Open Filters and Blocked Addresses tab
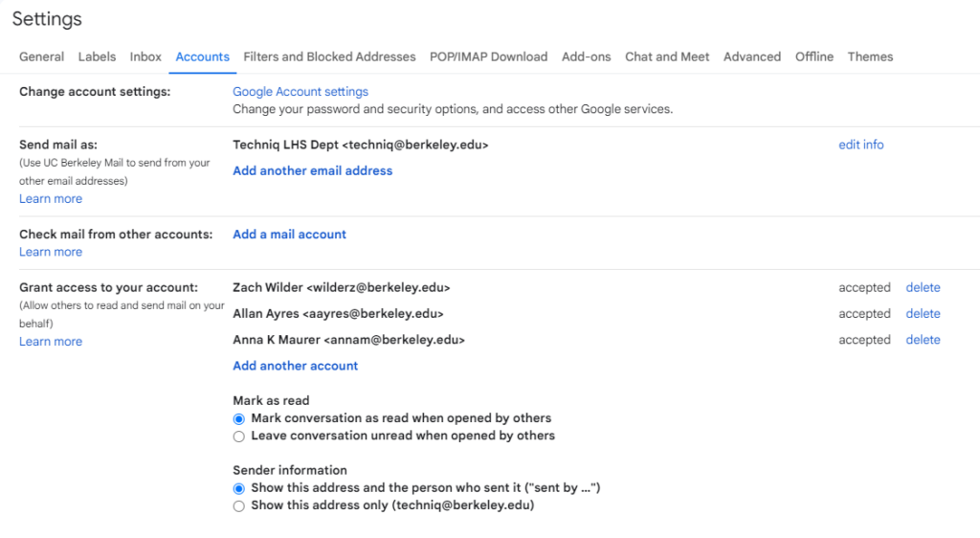Viewport: 980px width, 538px height. click(x=329, y=56)
